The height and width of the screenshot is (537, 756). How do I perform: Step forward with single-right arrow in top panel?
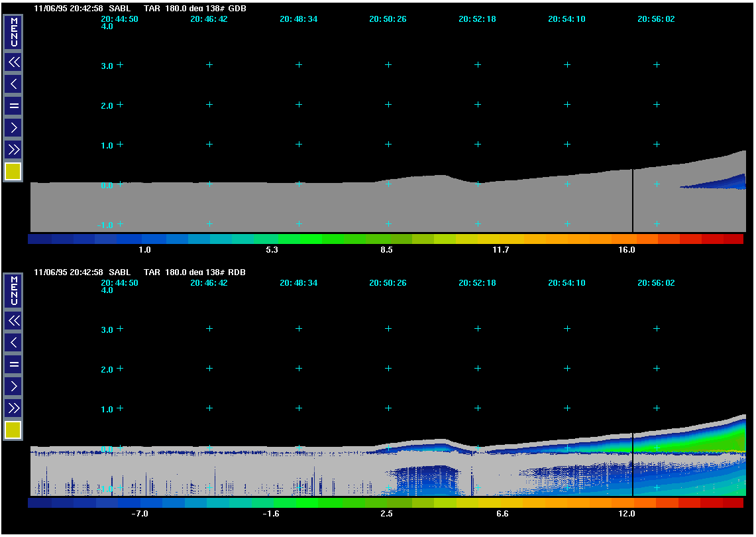click(x=13, y=127)
